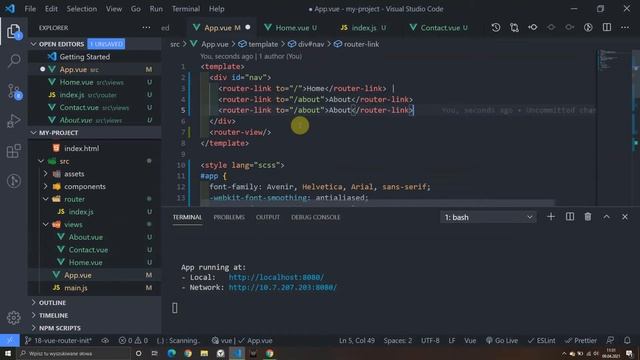
Task: Click Task View button on taskbar
Action: click(x=155, y=353)
